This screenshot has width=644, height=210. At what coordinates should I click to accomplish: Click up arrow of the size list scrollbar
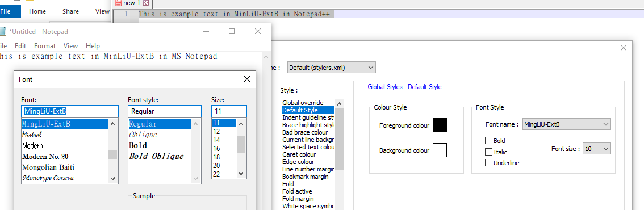241,124
